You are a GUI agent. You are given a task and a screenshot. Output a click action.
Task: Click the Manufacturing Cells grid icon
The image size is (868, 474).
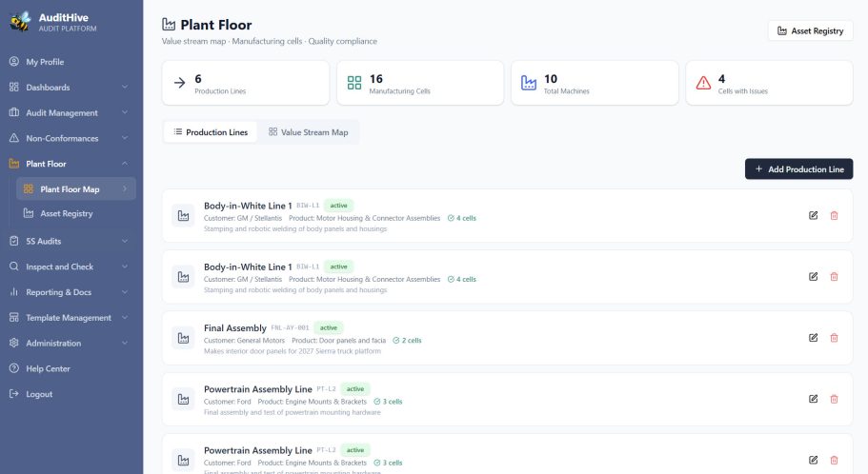tap(354, 83)
